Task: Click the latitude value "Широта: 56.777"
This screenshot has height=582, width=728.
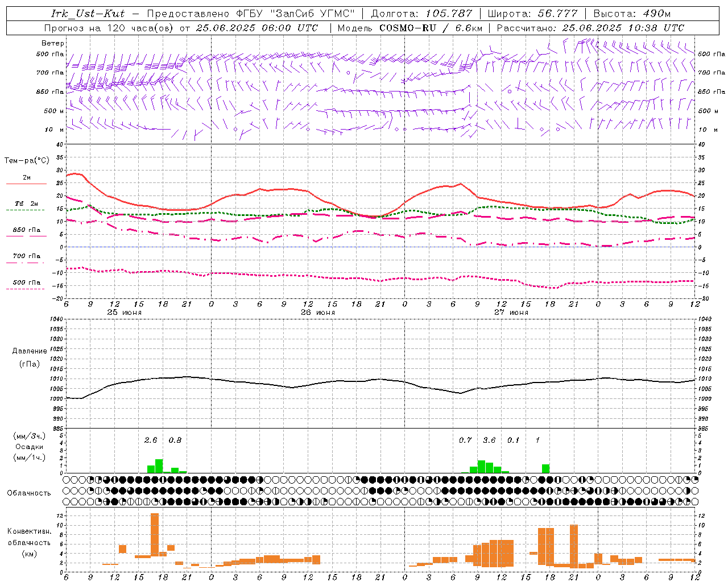Action: [x=532, y=14]
